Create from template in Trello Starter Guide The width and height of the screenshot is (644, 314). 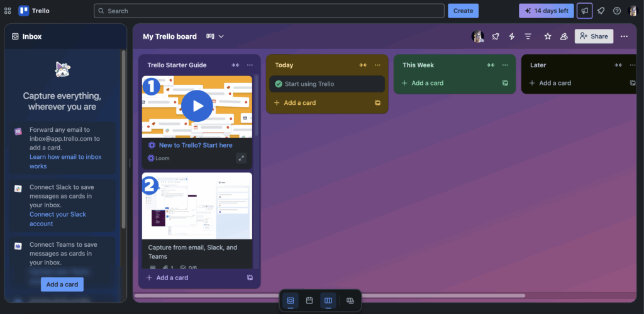point(250,278)
